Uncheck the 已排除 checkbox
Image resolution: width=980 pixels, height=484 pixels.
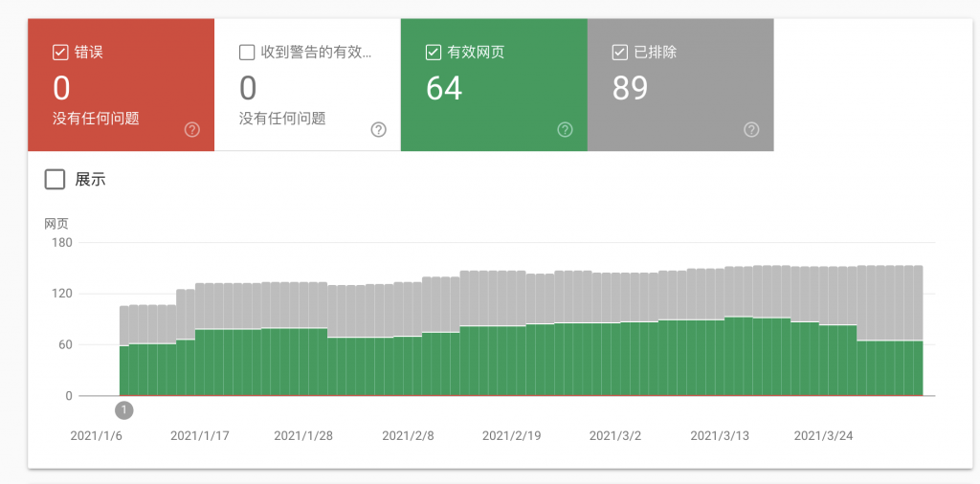pos(619,52)
